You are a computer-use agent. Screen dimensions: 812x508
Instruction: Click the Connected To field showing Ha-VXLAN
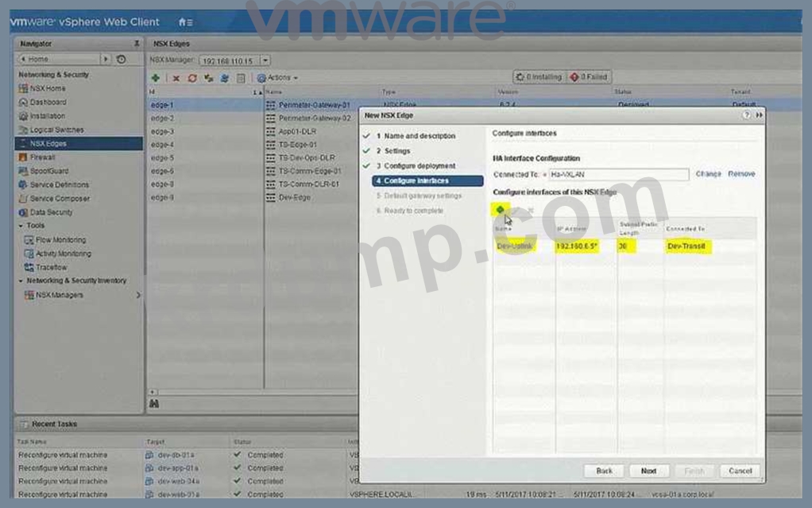click(x=618, y=175)
